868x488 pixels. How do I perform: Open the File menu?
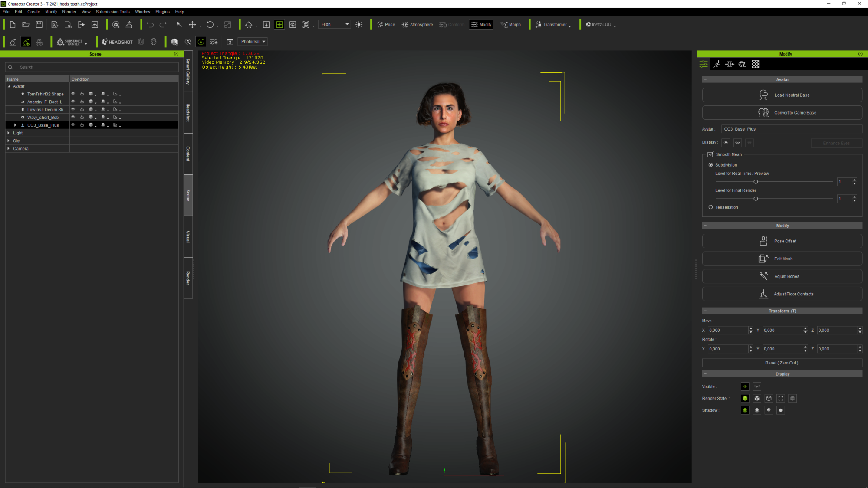point(6,12)
